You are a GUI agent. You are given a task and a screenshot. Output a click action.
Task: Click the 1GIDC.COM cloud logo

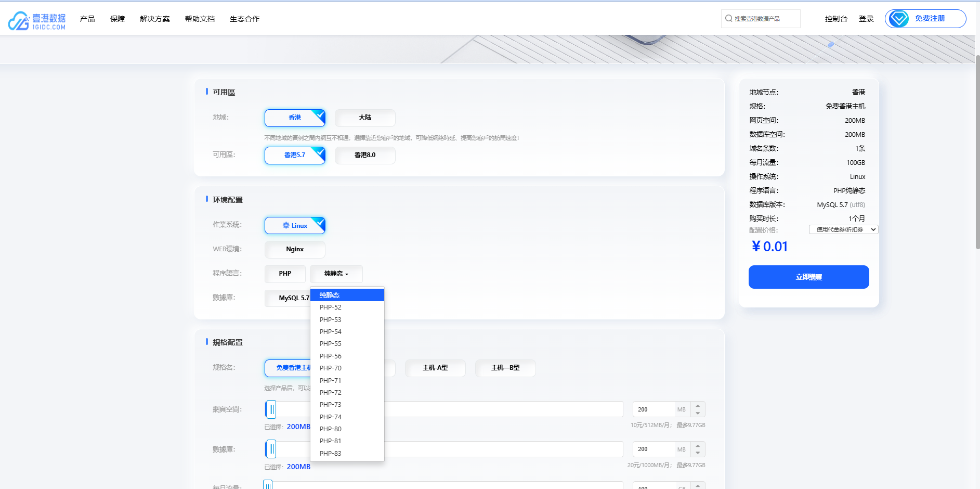click(37, 20)
